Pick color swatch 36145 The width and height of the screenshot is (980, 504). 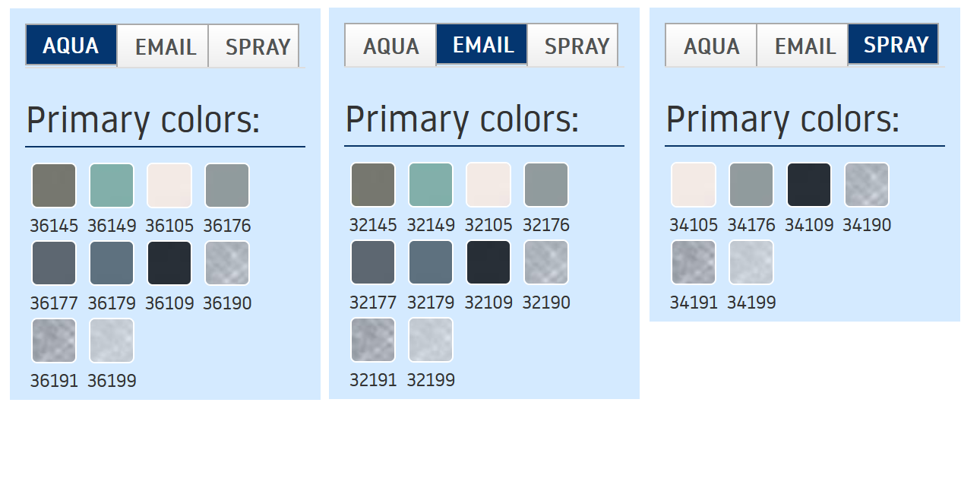point(54,185)
